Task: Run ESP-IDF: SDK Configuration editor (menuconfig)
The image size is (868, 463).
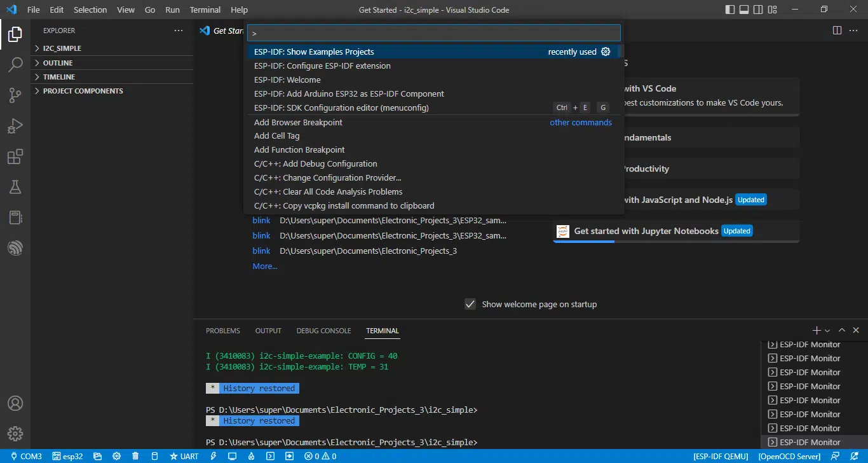Action: pos(431,107)
